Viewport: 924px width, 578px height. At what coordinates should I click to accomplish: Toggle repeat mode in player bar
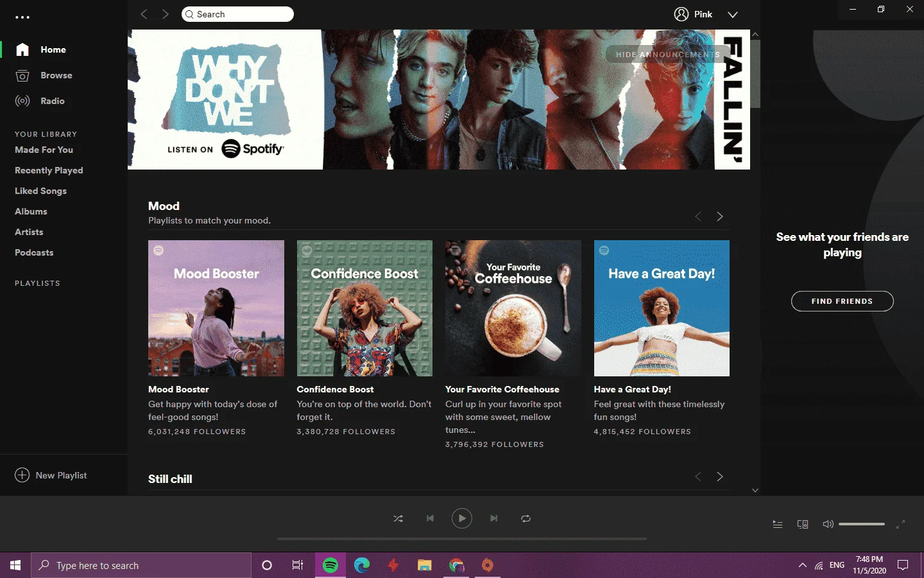pos(526,518)
